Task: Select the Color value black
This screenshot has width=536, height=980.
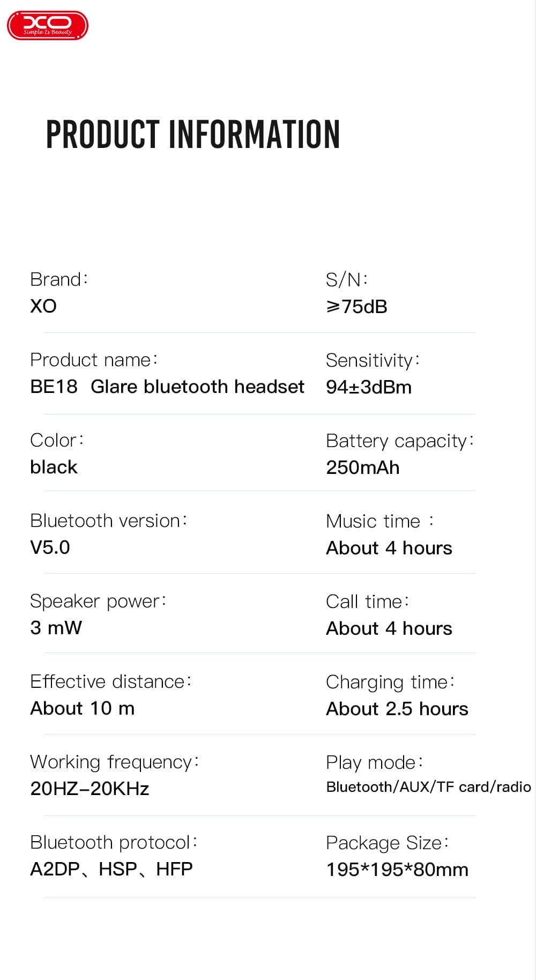Action: [x=54, y=467]
